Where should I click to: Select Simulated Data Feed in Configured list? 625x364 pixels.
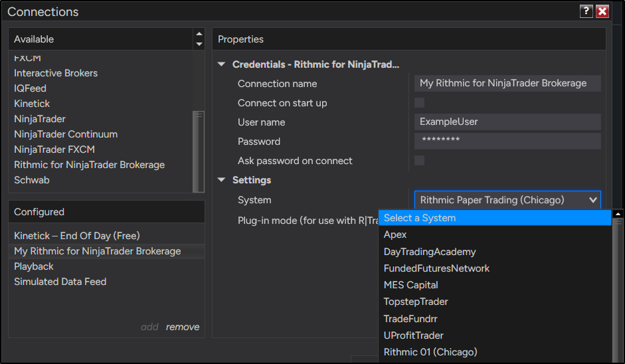tap(106, 282)
